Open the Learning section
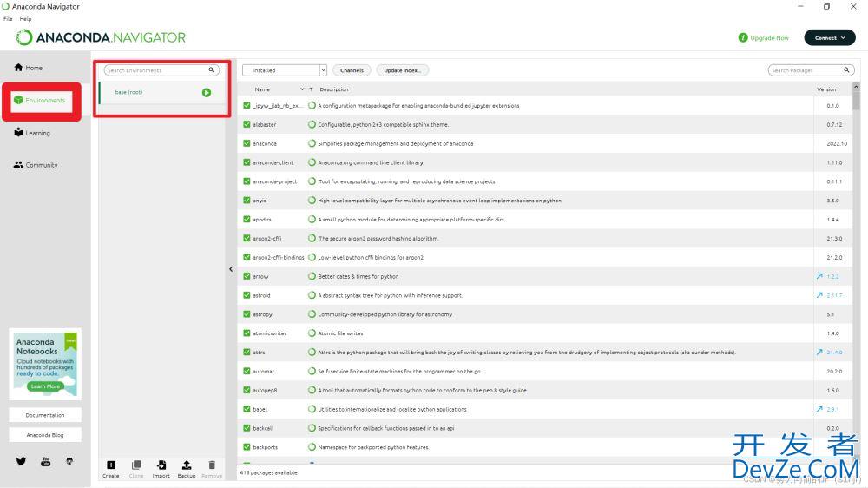The image size is (868, 488). point(32,133)
